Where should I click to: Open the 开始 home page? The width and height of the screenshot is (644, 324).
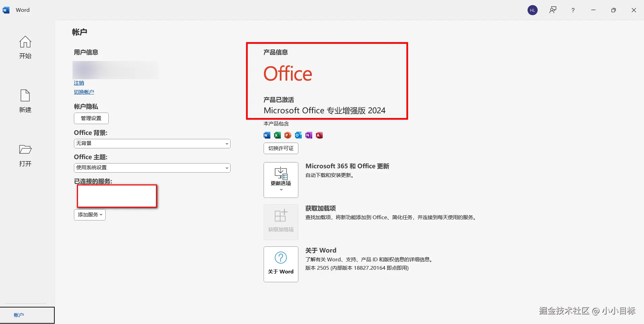(x=25, y=47)
